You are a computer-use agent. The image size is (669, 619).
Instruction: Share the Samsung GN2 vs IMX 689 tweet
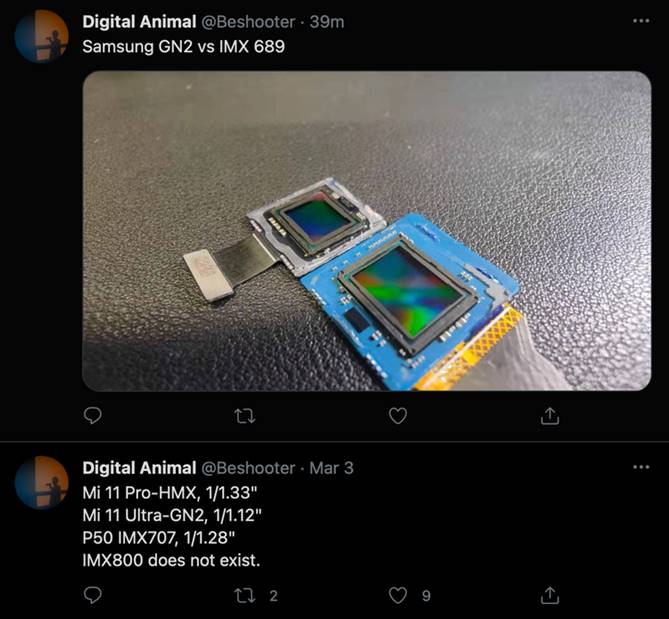click(549, 415)
